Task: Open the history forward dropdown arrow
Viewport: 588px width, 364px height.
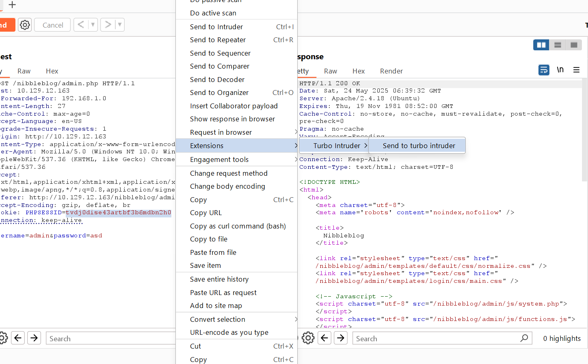Action: point(119,25)
